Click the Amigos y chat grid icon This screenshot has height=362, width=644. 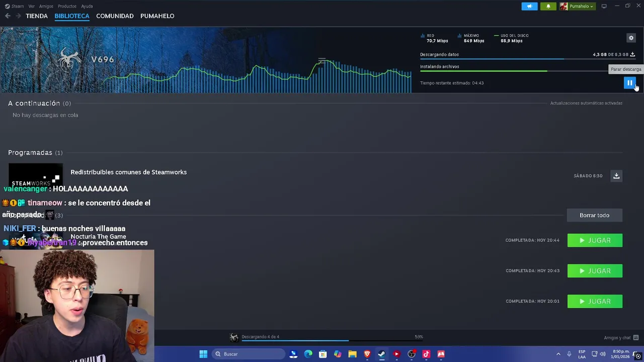point(636,338)
